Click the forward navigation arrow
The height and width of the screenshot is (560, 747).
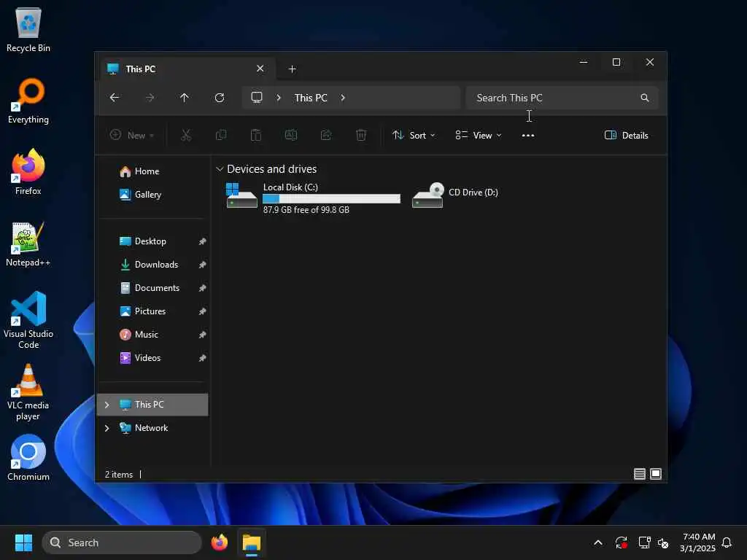coord(150,98)
